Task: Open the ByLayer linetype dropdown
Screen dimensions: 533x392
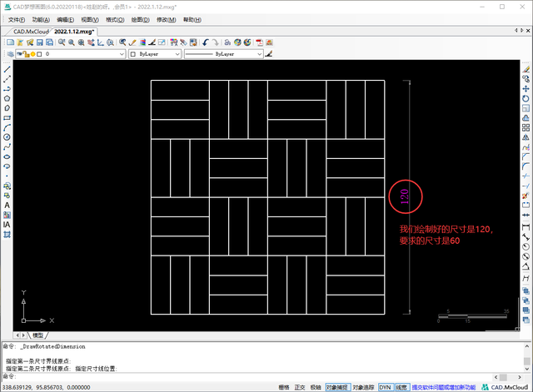Action: click(224, 54)
